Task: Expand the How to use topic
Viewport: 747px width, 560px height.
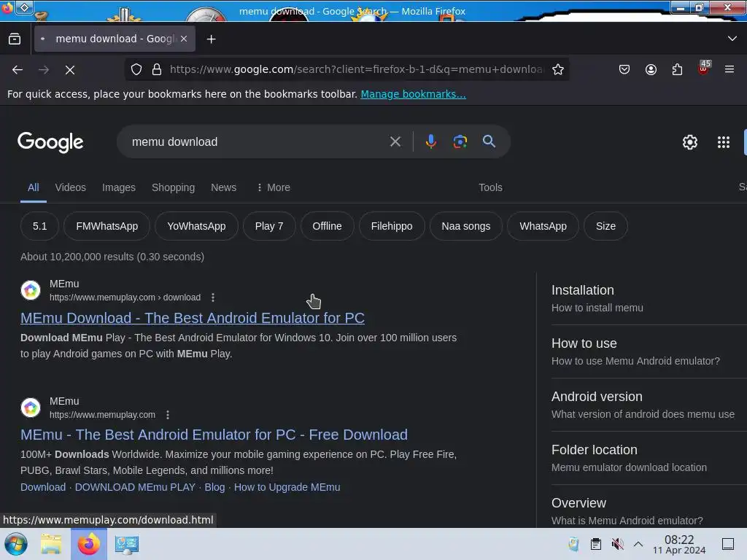Action: [649, 352]
